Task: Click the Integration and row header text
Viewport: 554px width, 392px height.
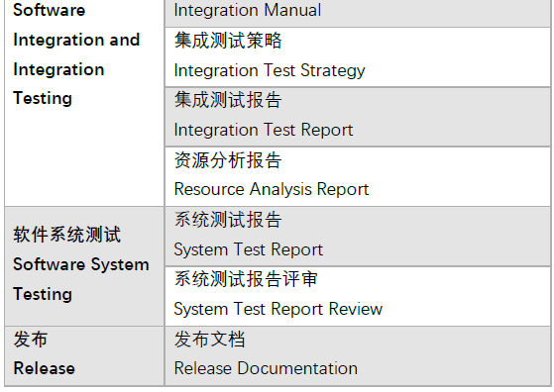Action: point(76,40)
